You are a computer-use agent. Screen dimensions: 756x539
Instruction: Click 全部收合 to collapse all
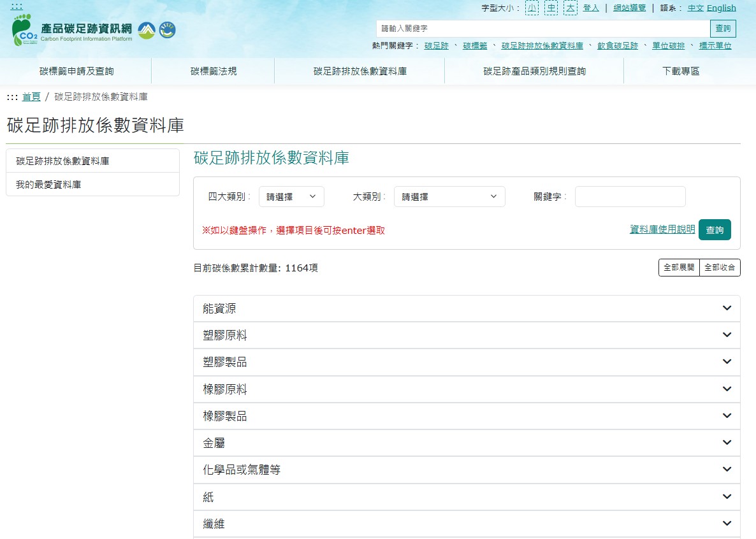click(720, 268)
